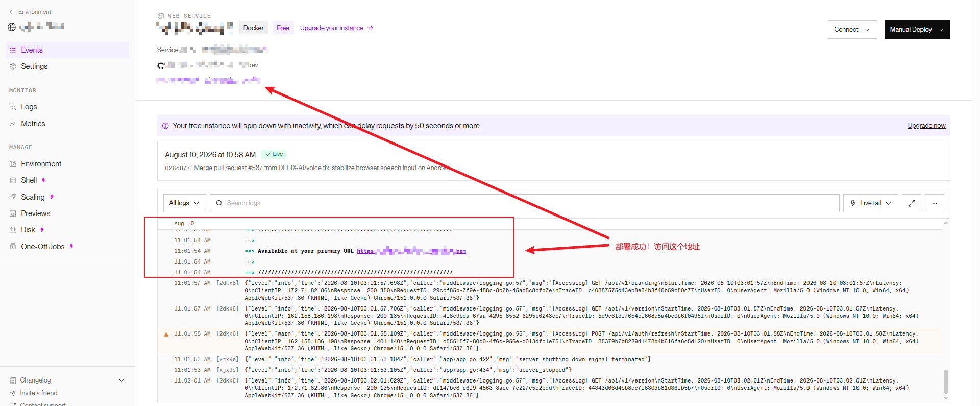
Task: Click the Free plan badge
Action: tap(283, 28)
